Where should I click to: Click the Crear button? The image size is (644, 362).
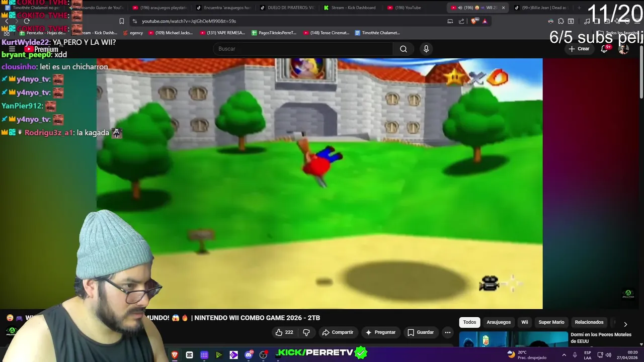coord(579,49)
